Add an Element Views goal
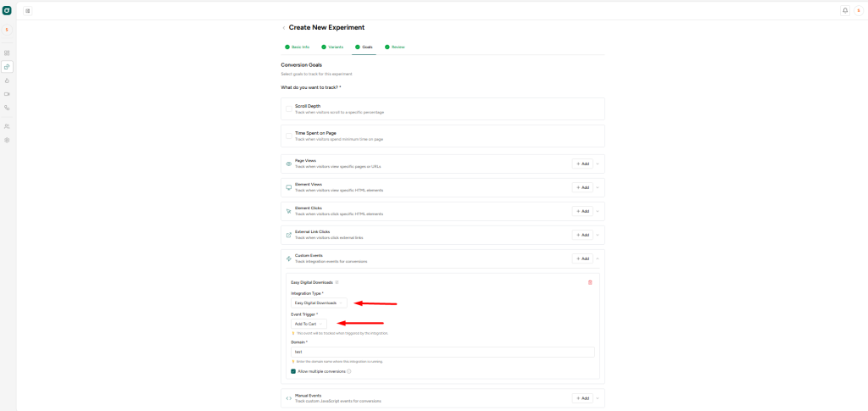This screenshot has width=868, height=411. coord(582,187)
